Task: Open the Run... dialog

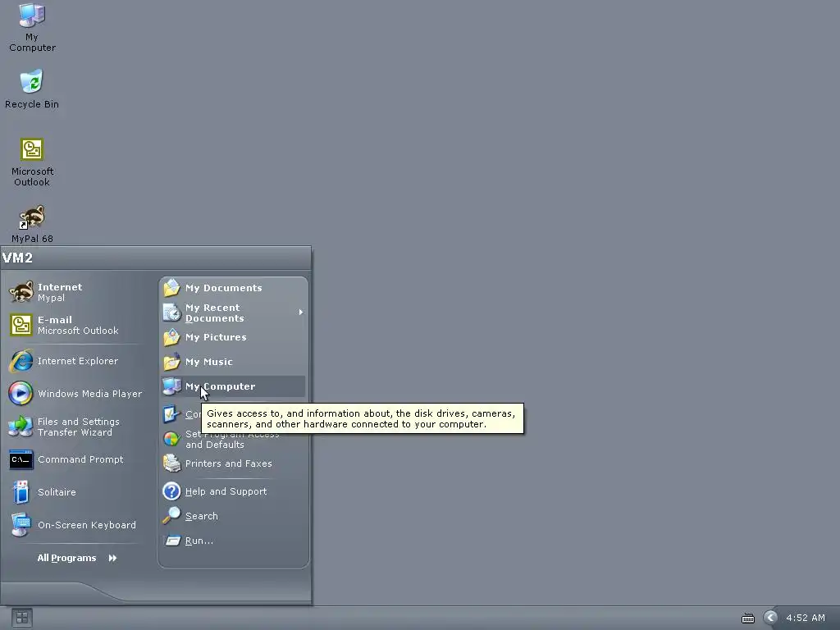Action: tap(233, 541)
